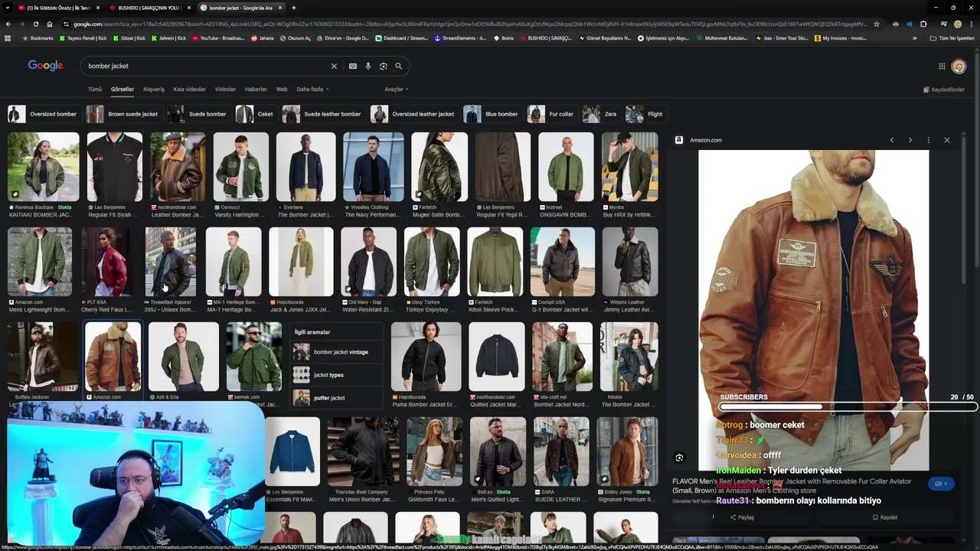Image resolution: width=980 pixels, height=551 pixels.
Task: Switch to the Videolar tab
Action: [225, 90]
